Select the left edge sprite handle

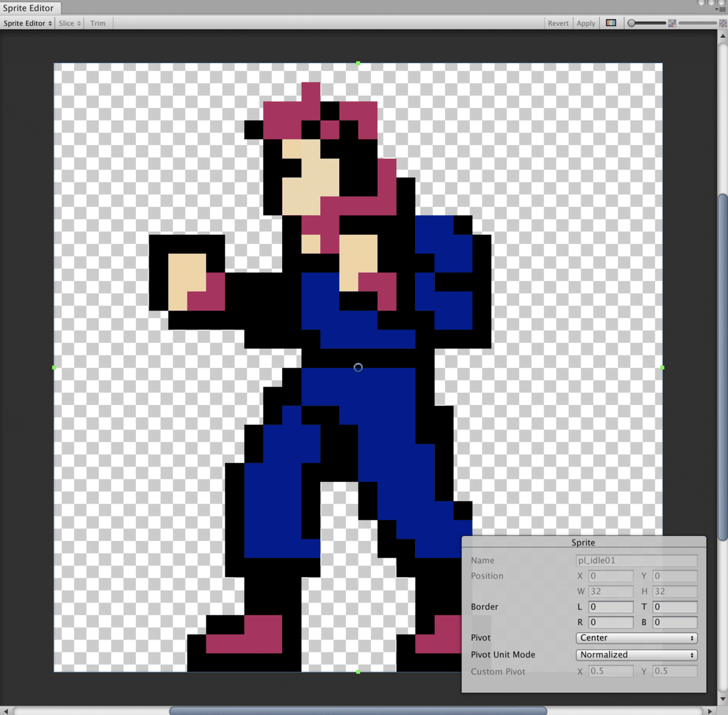(x=54, y=368)
